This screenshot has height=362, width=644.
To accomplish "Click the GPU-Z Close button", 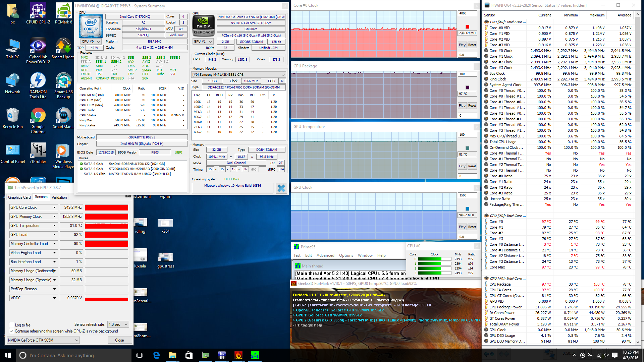I will pos(119,340).
